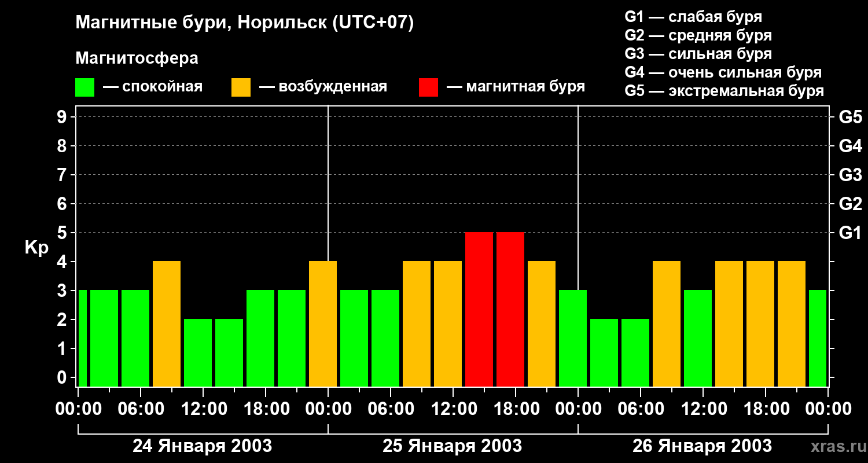Click the green 'спокойная' legend swatch
This screenshot has width=868, height=463.
pyautogui.click(x=84, y=87)
